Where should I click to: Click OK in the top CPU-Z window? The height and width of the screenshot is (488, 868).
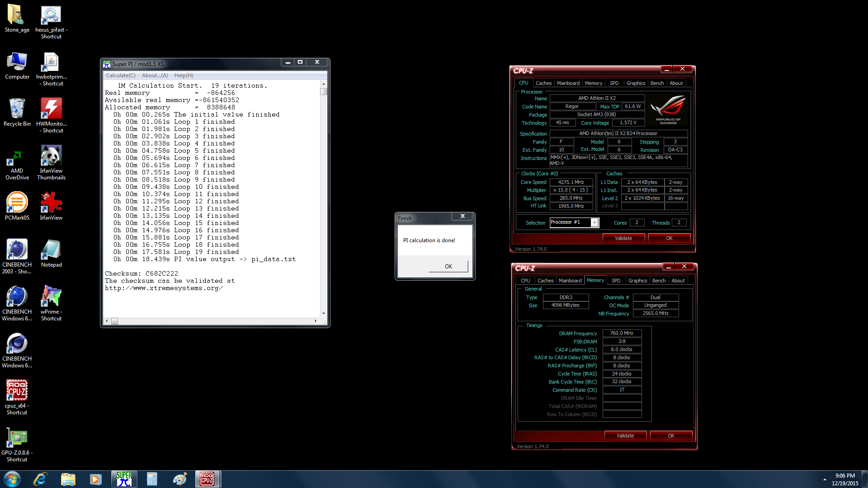[669, 238]
